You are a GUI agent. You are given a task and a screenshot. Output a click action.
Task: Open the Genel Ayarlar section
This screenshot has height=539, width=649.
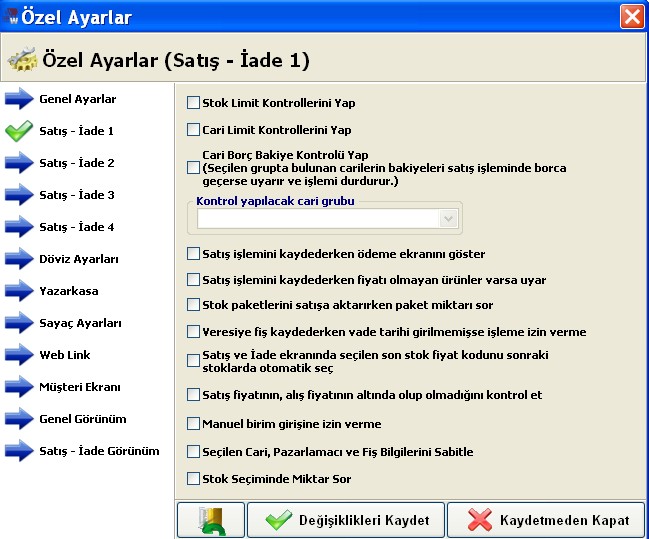(78, 99)
